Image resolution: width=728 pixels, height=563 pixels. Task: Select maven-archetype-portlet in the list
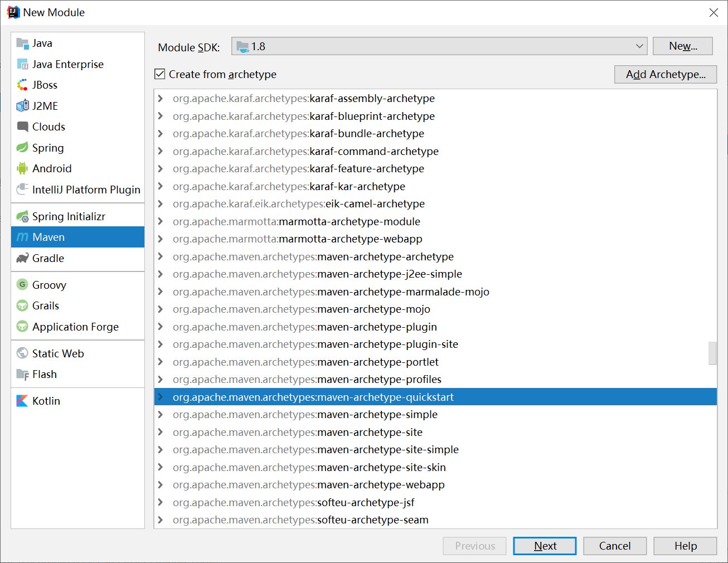435,362
